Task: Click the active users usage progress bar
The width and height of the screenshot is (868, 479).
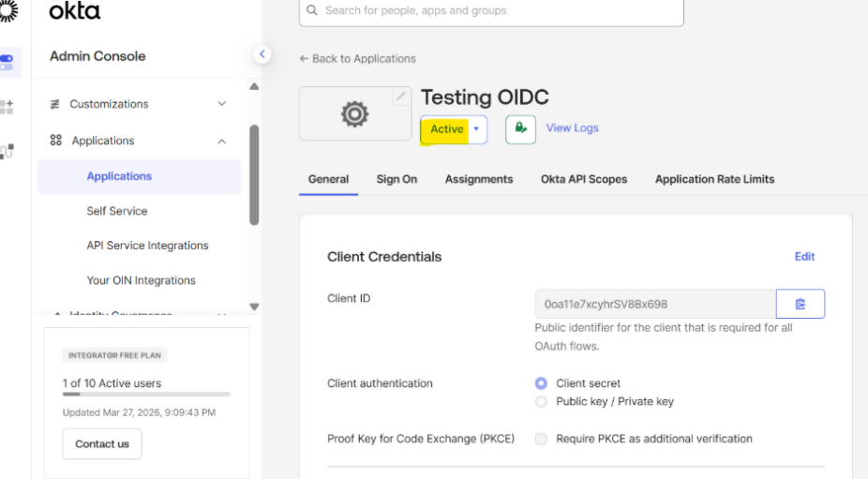Action: 146,395
